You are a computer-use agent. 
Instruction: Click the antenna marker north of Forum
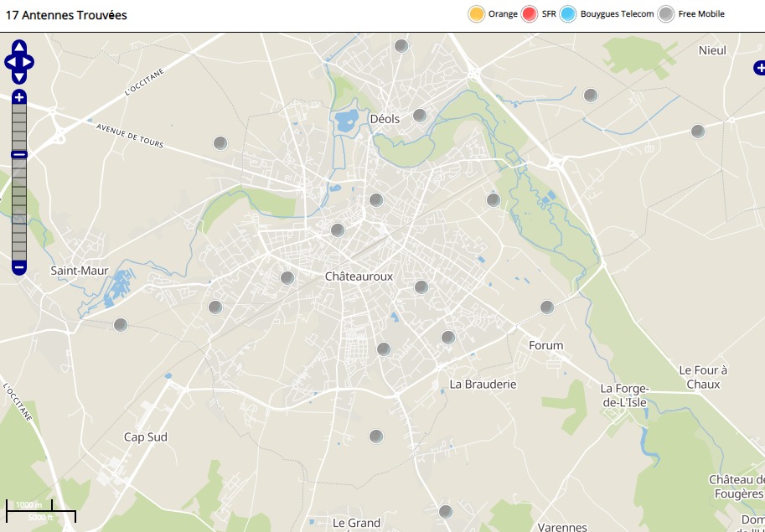click(547, 307)
